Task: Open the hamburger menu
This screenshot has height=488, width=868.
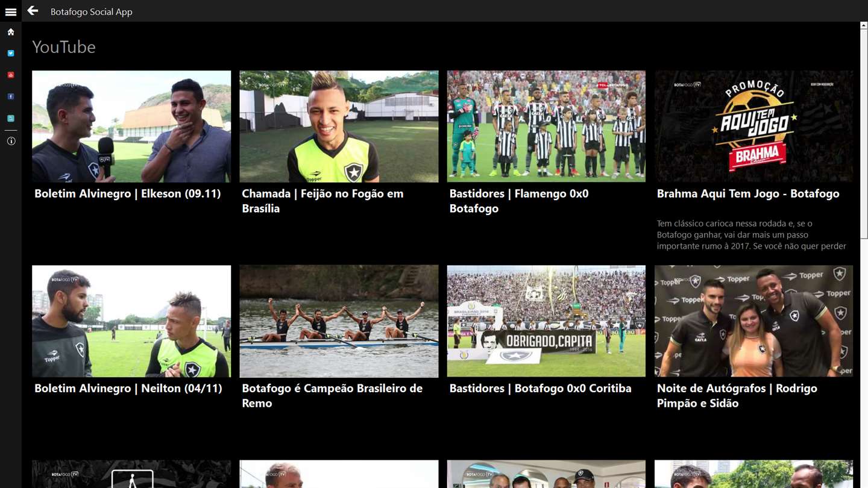Action: click(x=11, y=11)
